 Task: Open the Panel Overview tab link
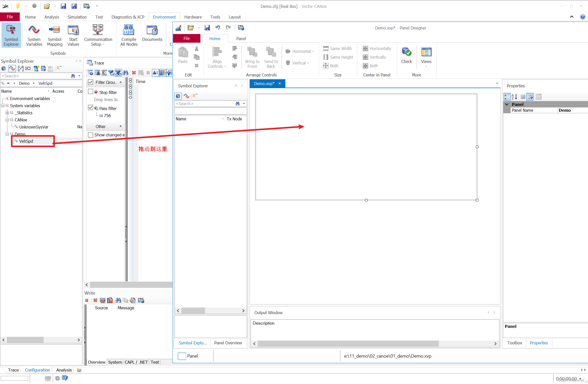(228, 343)
